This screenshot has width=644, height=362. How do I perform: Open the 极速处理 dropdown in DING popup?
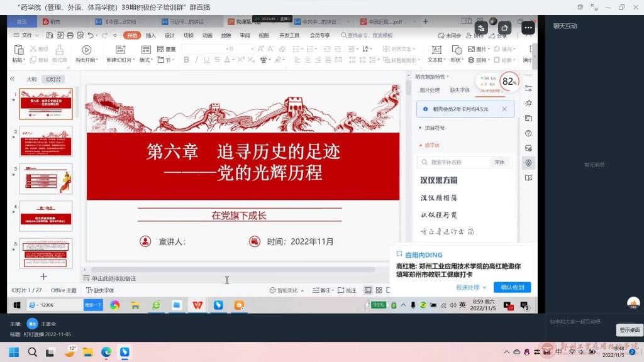tap(471, 287)
